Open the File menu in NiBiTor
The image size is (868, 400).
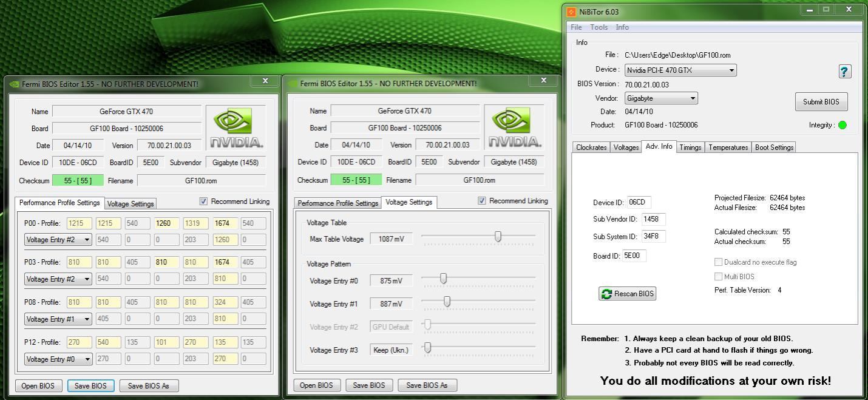click(576, 27)
